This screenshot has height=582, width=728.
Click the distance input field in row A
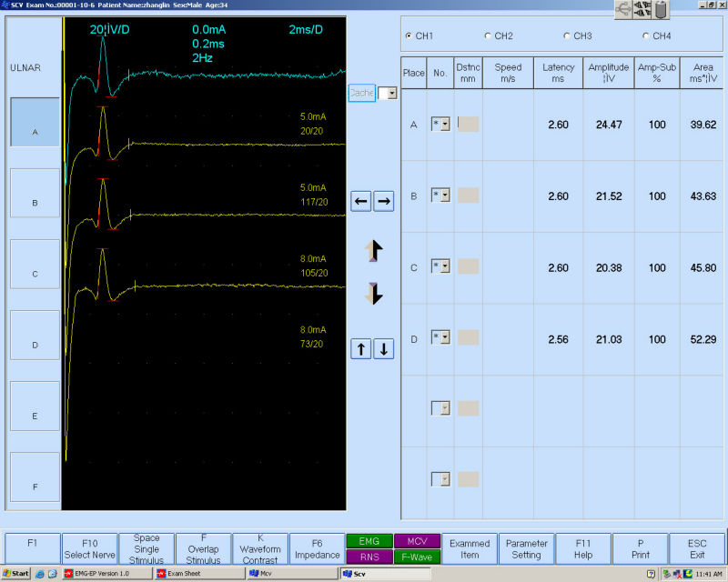pyautogui.click(x=468, y=124)
